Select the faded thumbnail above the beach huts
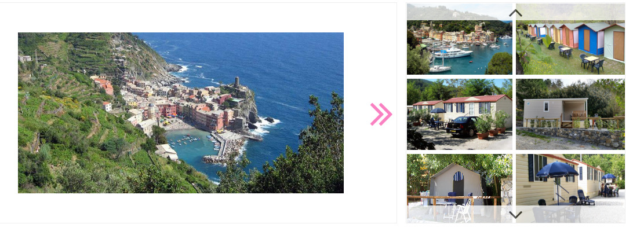644x235 pixels. click(570, 12)
